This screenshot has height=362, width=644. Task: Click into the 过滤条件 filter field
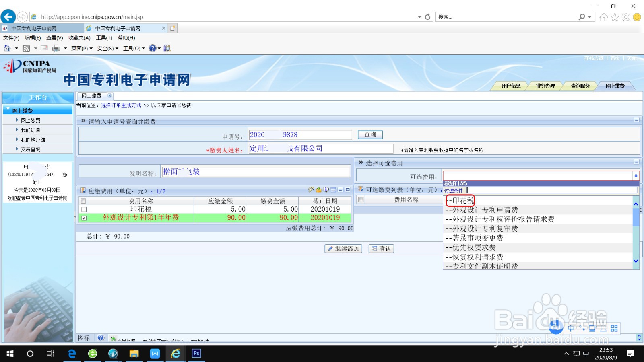(552, 190)
